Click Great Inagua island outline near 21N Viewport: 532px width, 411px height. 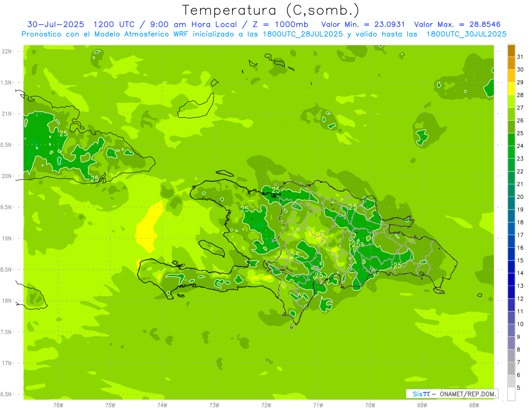tap(195, 106)
